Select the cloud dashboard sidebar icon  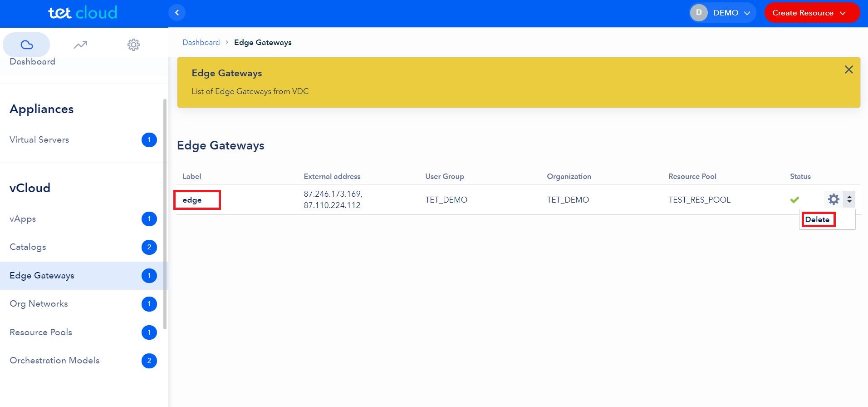click(27, 45)
